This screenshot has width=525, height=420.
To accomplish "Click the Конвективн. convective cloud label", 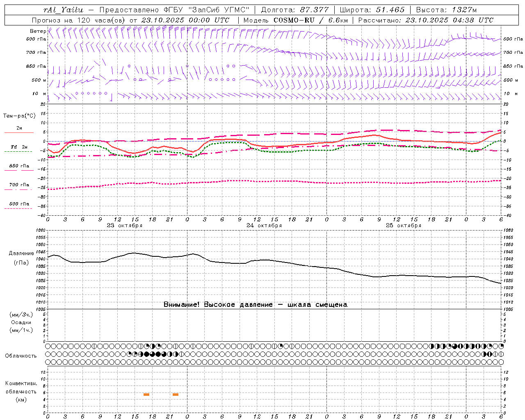I will (21, 383).
